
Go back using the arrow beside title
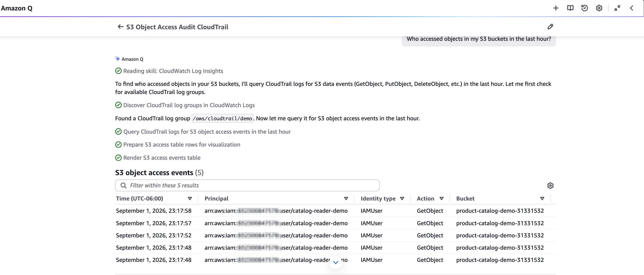pos(120,27)
